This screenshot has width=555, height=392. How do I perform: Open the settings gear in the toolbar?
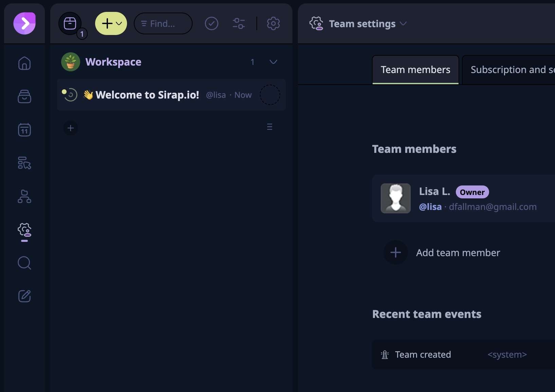click(273, 23)
